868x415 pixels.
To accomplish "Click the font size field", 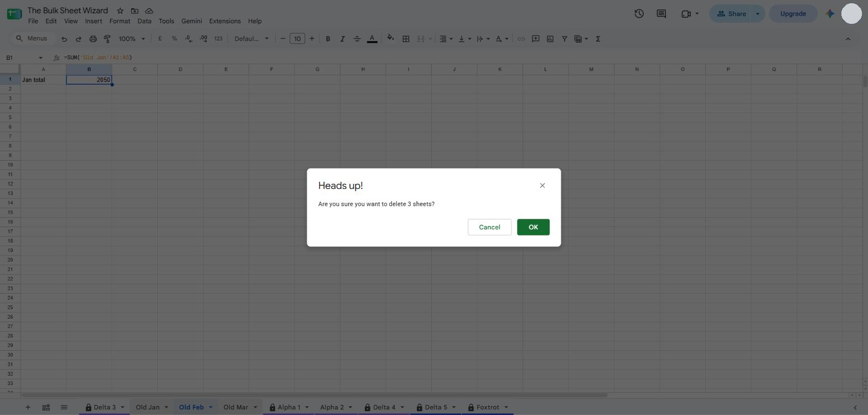I will click(297, 39).
